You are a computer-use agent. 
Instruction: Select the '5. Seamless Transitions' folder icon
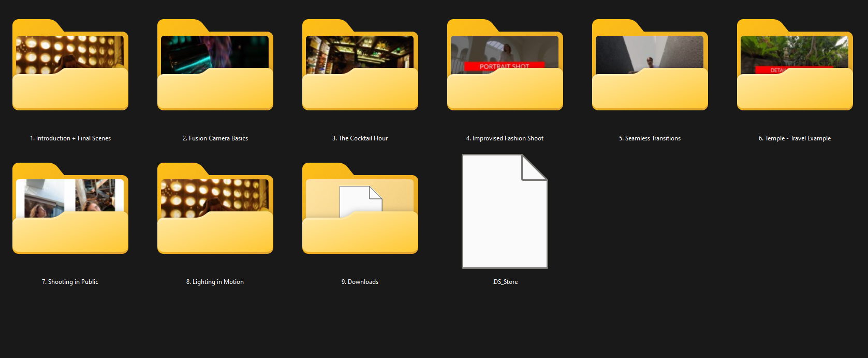click(x=650, y=65)
